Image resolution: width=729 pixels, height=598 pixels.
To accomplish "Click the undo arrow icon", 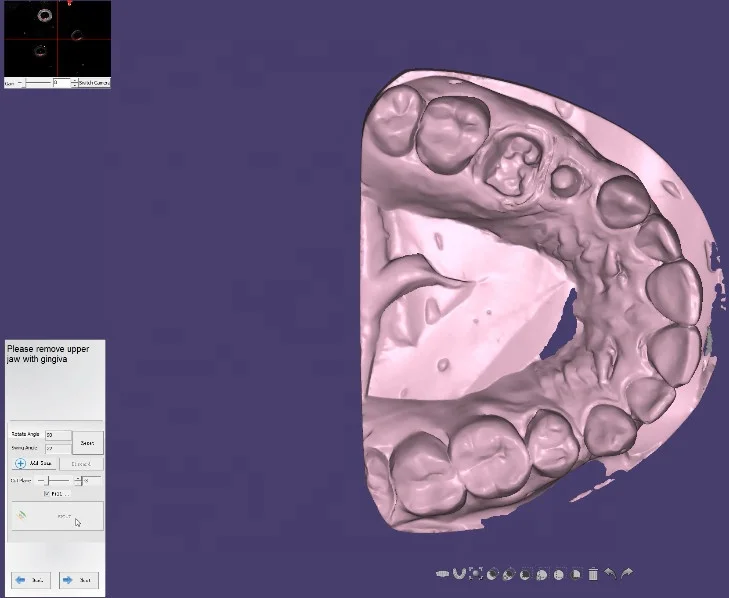I will pyautogui.click(x=610, y=574).
